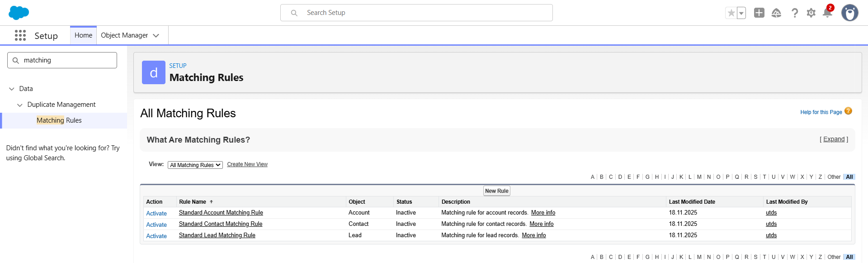Sort by the Object column header
This screenshot has height=263, width=868.
point(357,202)
